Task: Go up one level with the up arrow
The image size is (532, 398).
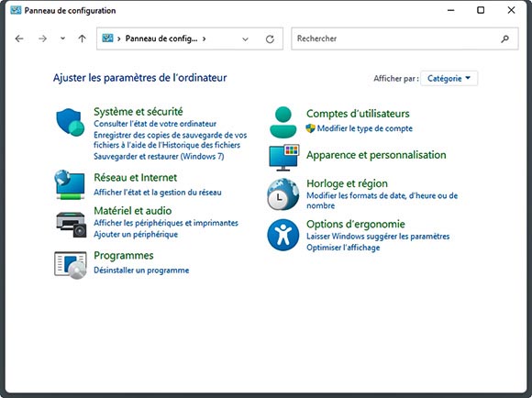Action: pos(83,39)
